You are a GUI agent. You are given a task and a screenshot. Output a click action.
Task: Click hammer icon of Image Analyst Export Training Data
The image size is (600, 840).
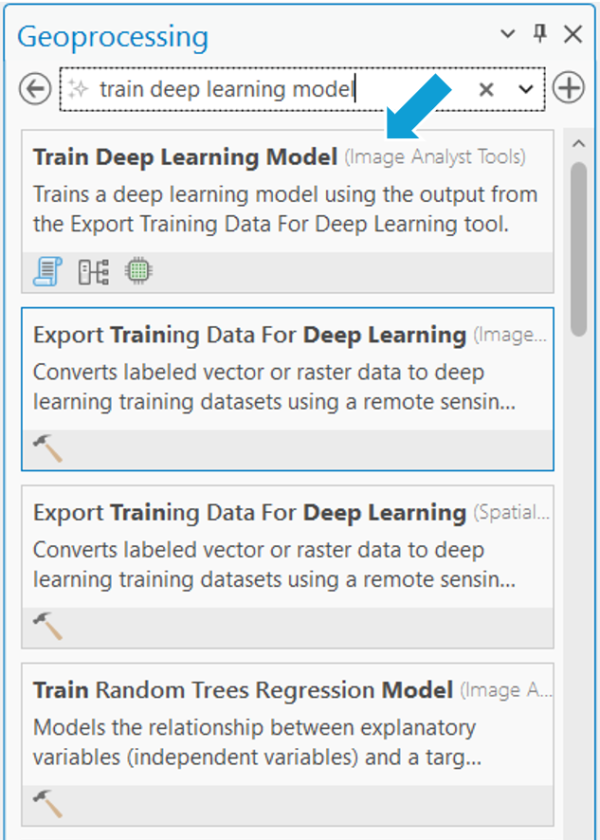48,449
